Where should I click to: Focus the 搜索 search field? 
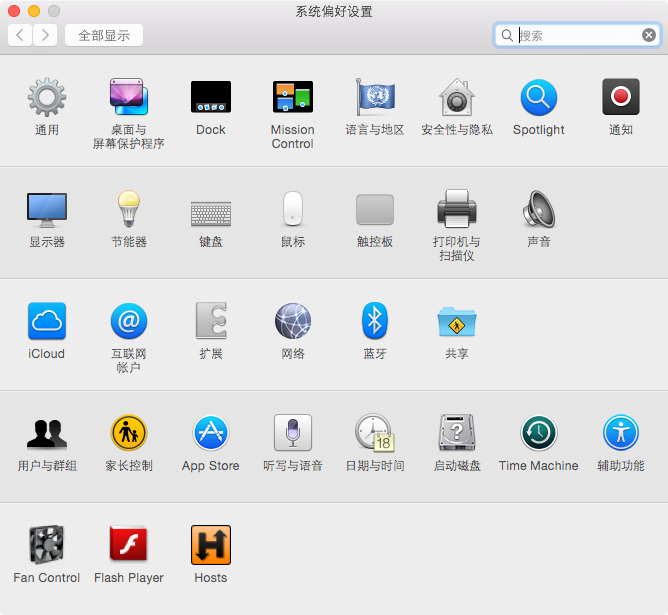click(577, 35)
